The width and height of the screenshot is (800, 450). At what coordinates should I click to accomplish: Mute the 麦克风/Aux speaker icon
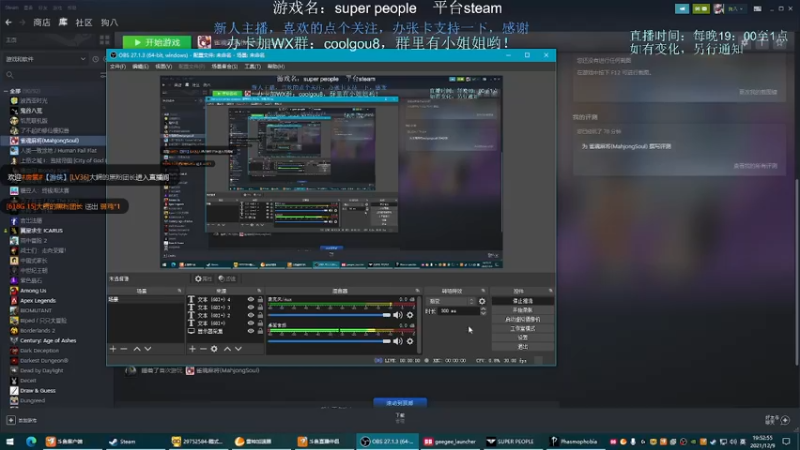point(397,315)
